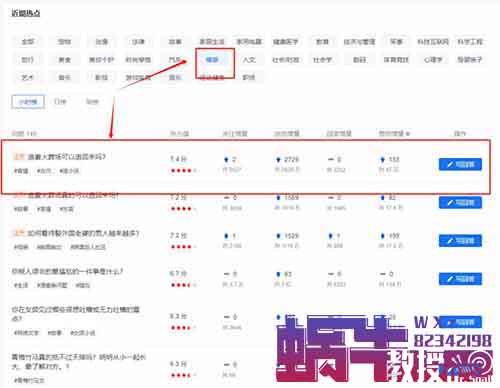Select the 人文 category
This screenshot has height=388, width=500.
(249, 60)
